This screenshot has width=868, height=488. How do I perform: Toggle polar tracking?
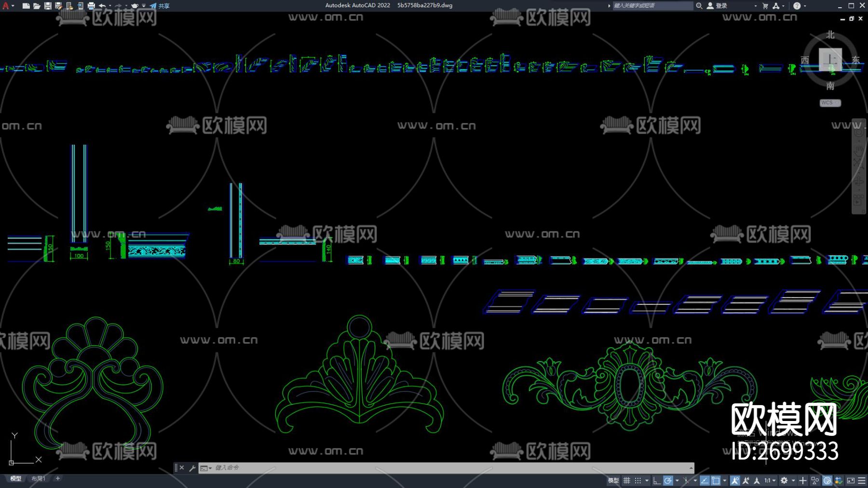click(x=668, y=480)
